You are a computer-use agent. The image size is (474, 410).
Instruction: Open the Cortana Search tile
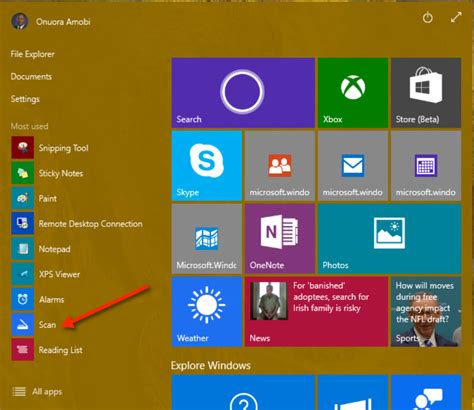243,93
